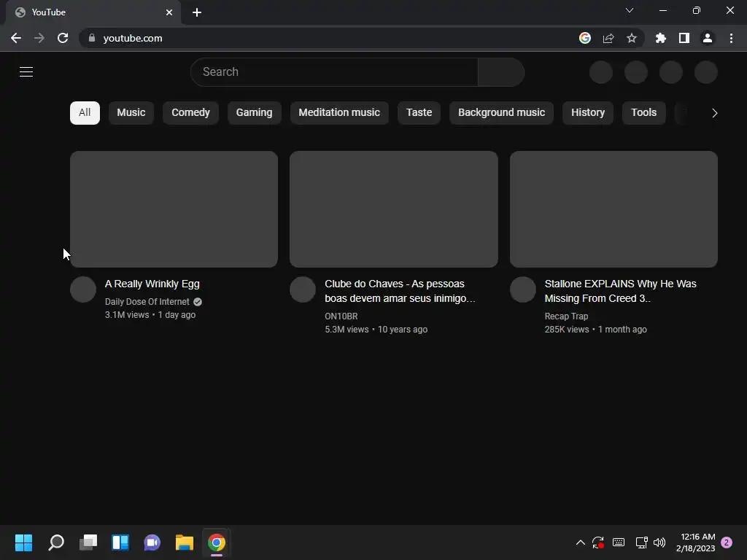747x560 pixels.
Task: Open the Stallone EXPLAINS video thumbnail
Action: (x=614, y=209)
